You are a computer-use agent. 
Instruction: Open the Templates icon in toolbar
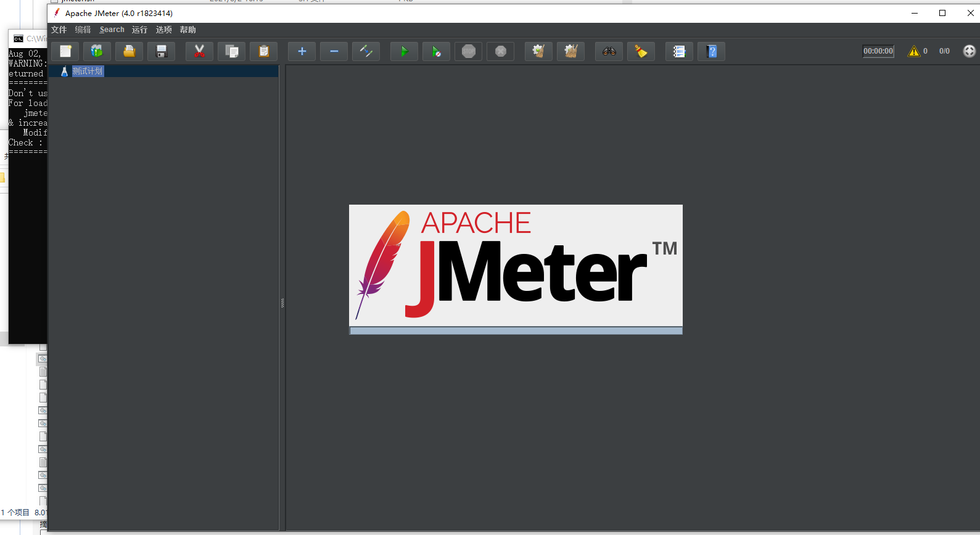(97, 51)
